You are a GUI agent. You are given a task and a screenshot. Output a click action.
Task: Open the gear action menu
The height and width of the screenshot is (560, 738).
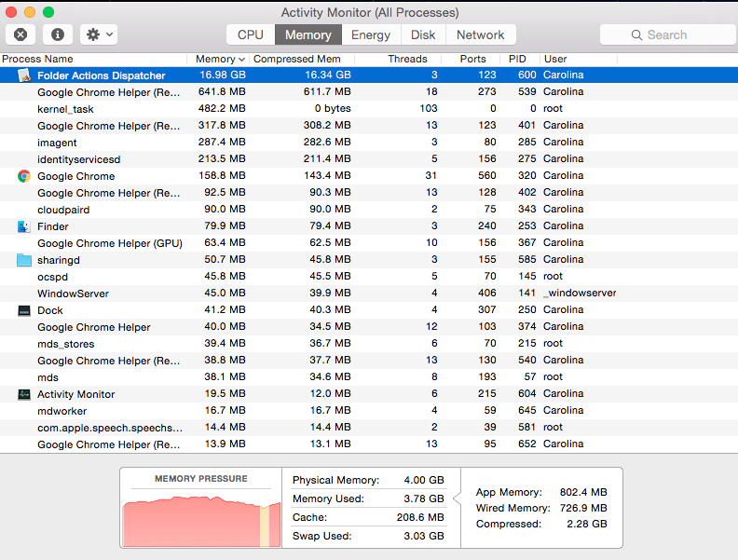(99, 34)
